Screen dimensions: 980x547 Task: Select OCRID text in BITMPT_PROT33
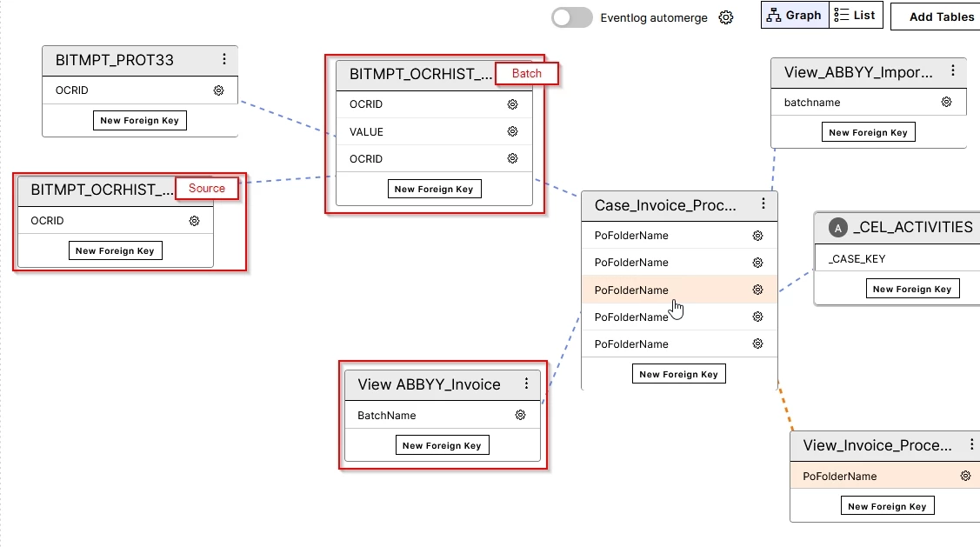click(72, 90)
